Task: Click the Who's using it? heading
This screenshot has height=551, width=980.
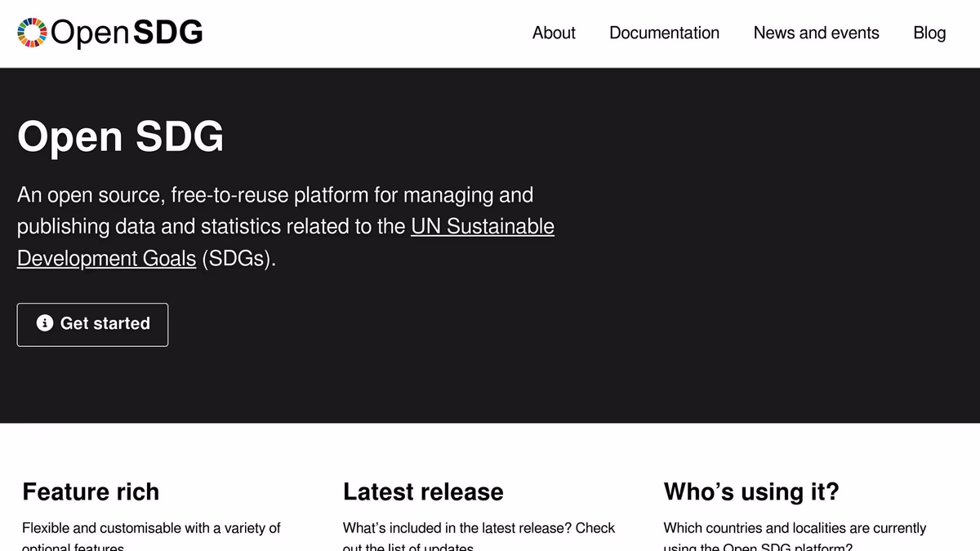Action: click(751, 491)
